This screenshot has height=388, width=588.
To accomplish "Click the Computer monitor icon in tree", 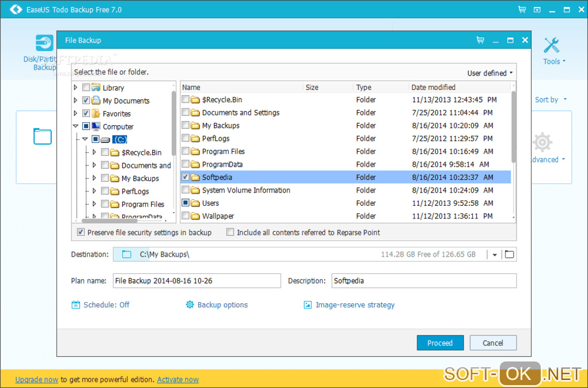I will [96, 126].
